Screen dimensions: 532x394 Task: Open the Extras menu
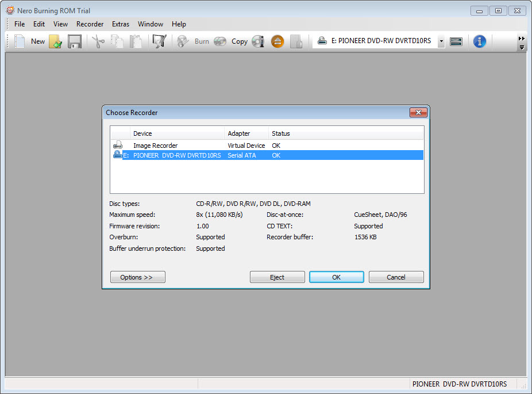pos(121,24)
